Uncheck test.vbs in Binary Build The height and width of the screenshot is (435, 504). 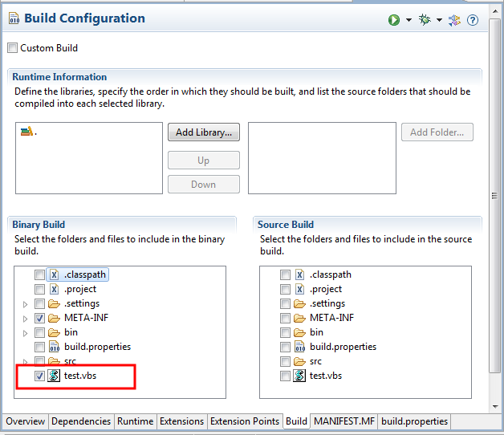pyautogui.click(x=39, y=376)
